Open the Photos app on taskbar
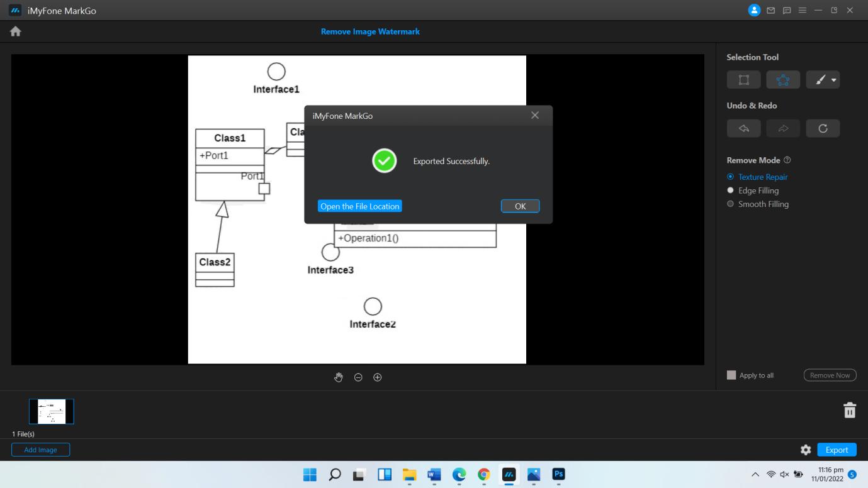 click(534, 475)
